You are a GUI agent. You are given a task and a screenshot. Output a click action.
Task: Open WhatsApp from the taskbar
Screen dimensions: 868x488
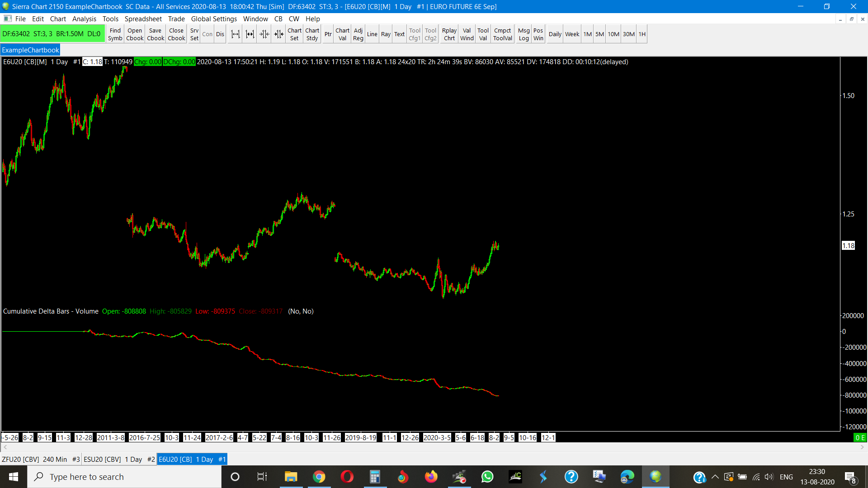[487, 477]
